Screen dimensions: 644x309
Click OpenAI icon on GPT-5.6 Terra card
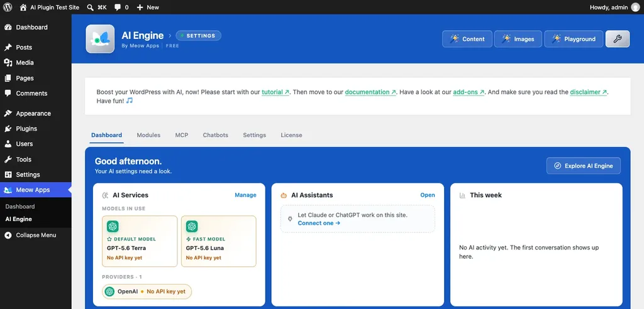coord(113,227)
